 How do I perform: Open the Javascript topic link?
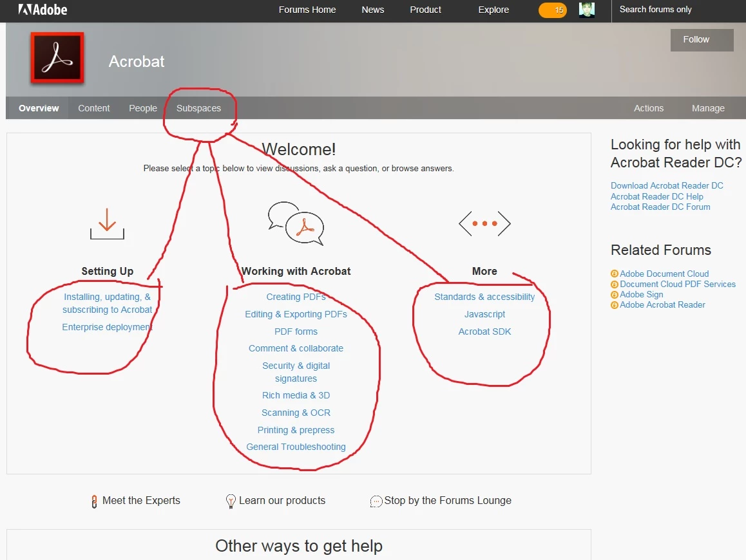pos(484,314)
